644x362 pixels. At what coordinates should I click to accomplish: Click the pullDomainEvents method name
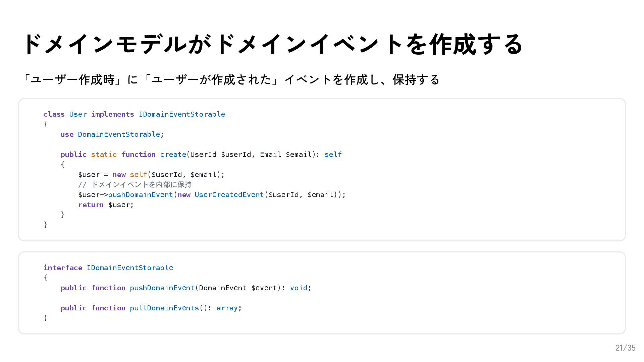point(164,308)
